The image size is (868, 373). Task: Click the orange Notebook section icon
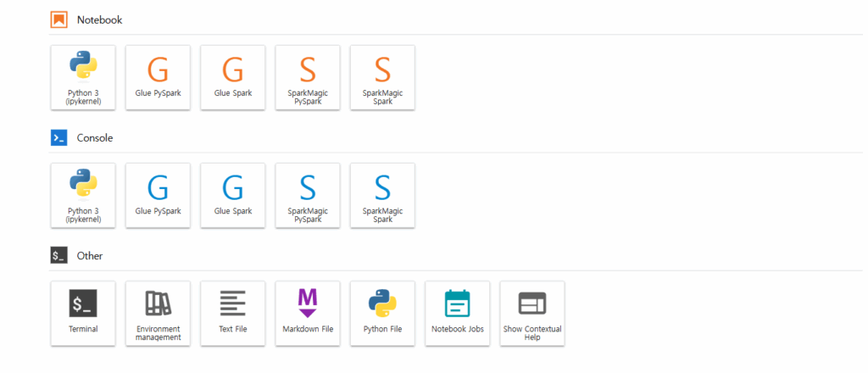pyautogui.click(x=58, y=19)
